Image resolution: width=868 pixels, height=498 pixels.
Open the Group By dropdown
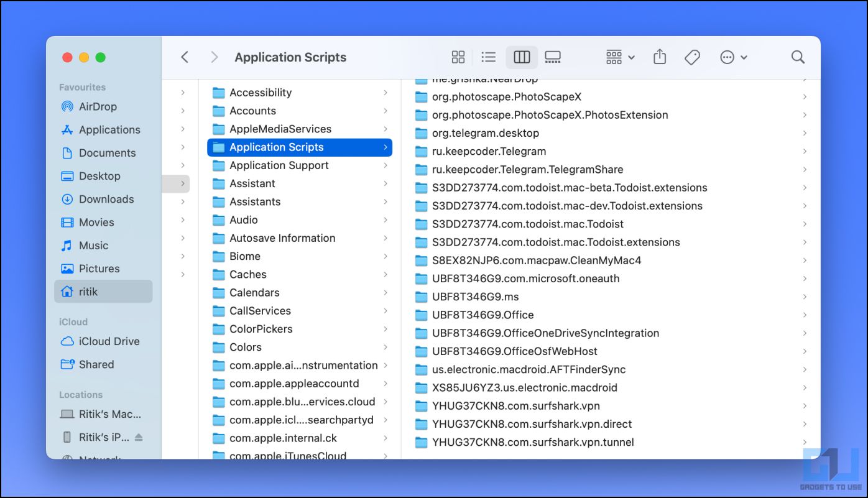coord(620,57)
